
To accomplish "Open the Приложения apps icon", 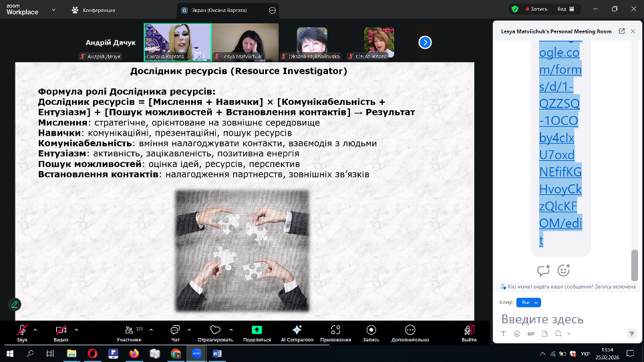I will 335,331.
